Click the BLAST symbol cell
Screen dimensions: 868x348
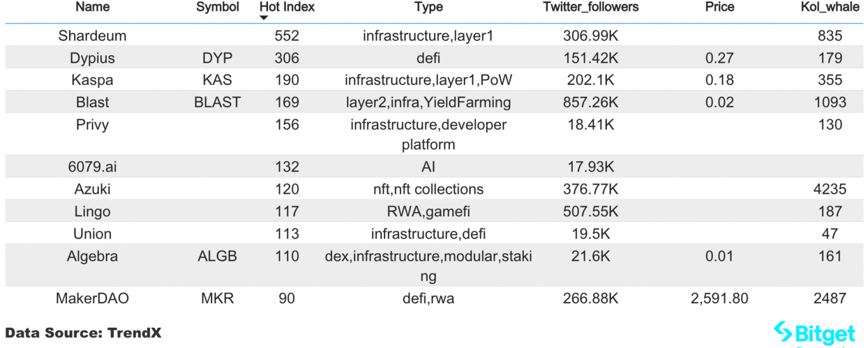coord(218,103)
